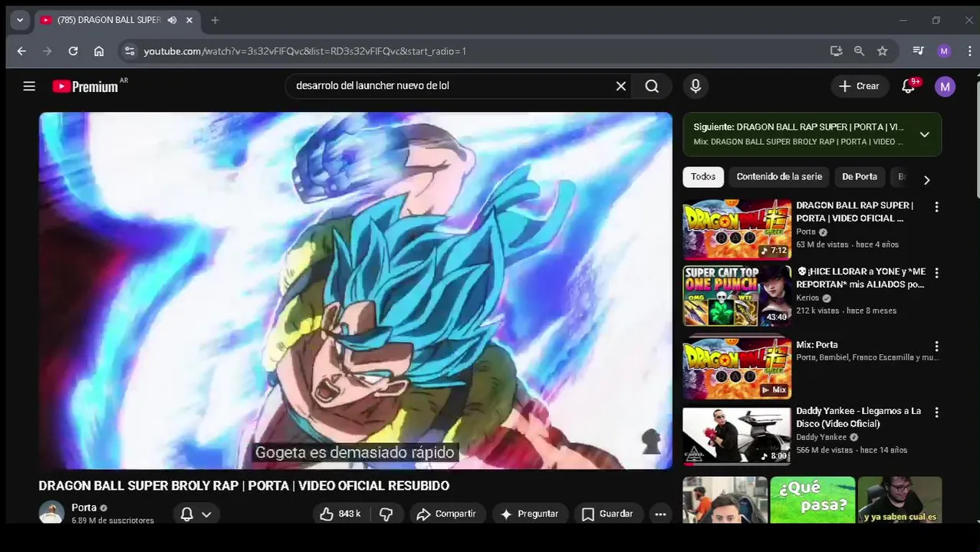Clear the search box text with X
The width and height of the screenshot is (980, 552).
[621, 87]
